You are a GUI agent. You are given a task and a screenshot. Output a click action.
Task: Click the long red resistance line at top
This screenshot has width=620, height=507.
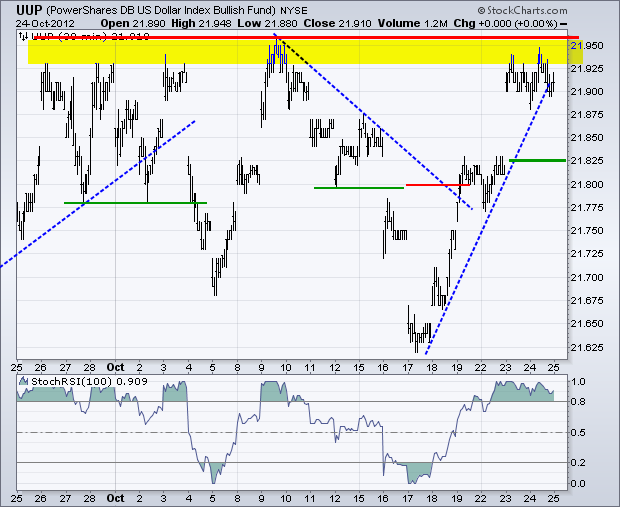coord(306,37)
